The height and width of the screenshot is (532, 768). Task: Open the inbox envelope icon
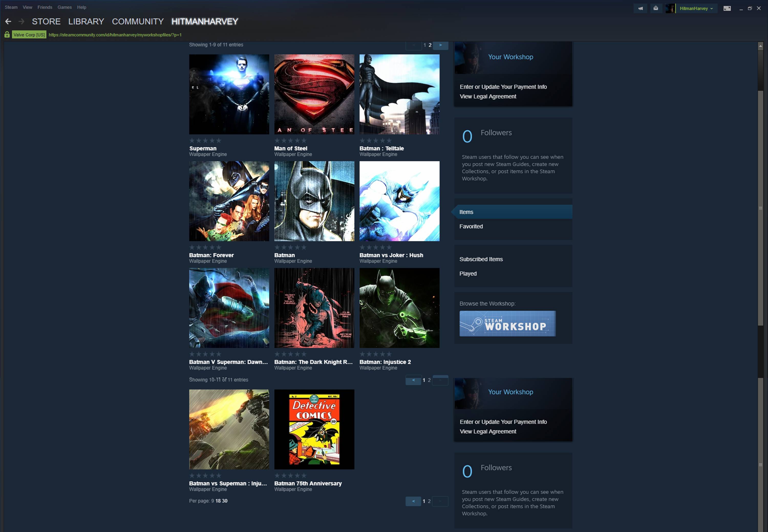[656, 8]
